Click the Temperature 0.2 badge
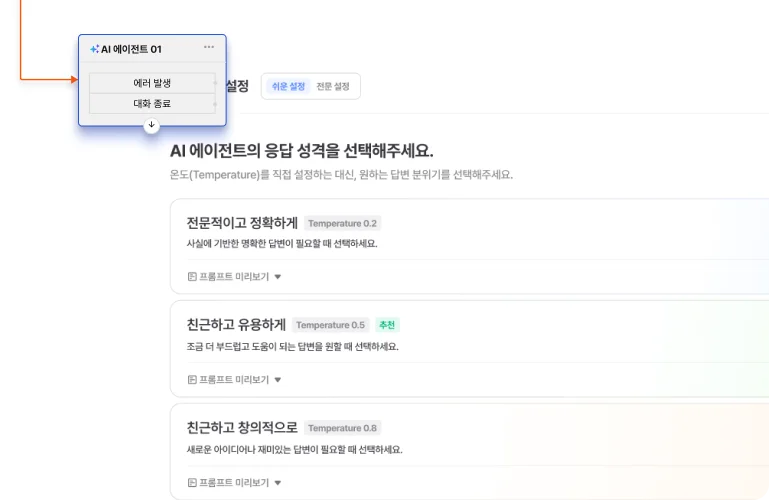 342,224
